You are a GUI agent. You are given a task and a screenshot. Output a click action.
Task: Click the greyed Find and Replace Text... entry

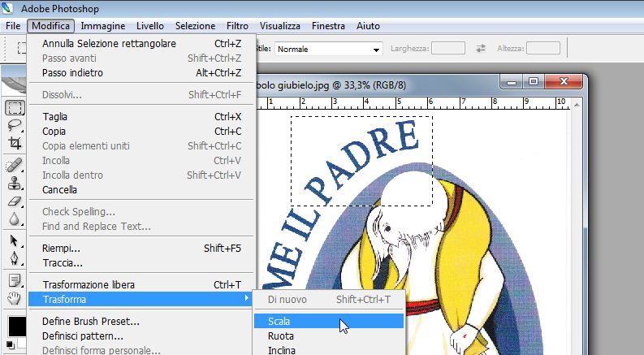(x=141, y=227)
